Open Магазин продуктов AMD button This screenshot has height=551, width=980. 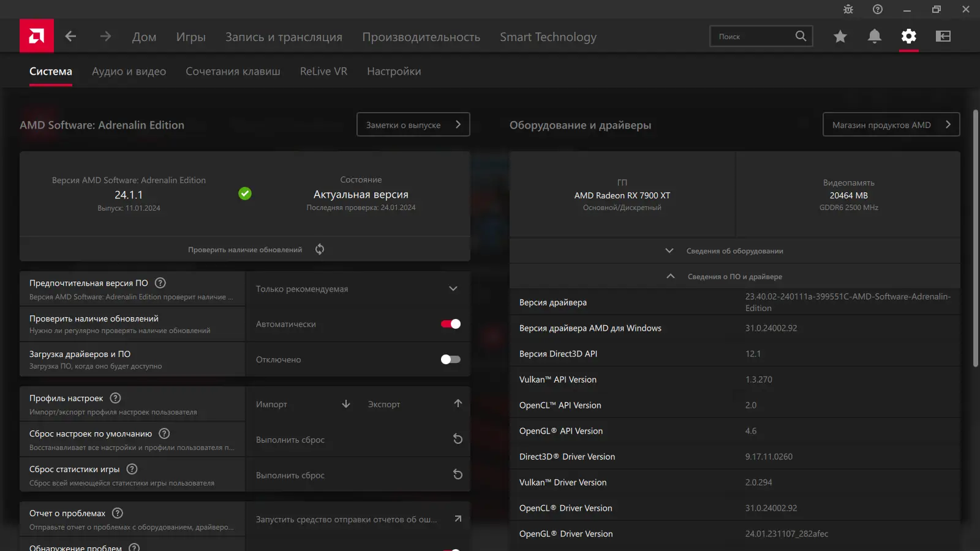click(x=891, y=125)
